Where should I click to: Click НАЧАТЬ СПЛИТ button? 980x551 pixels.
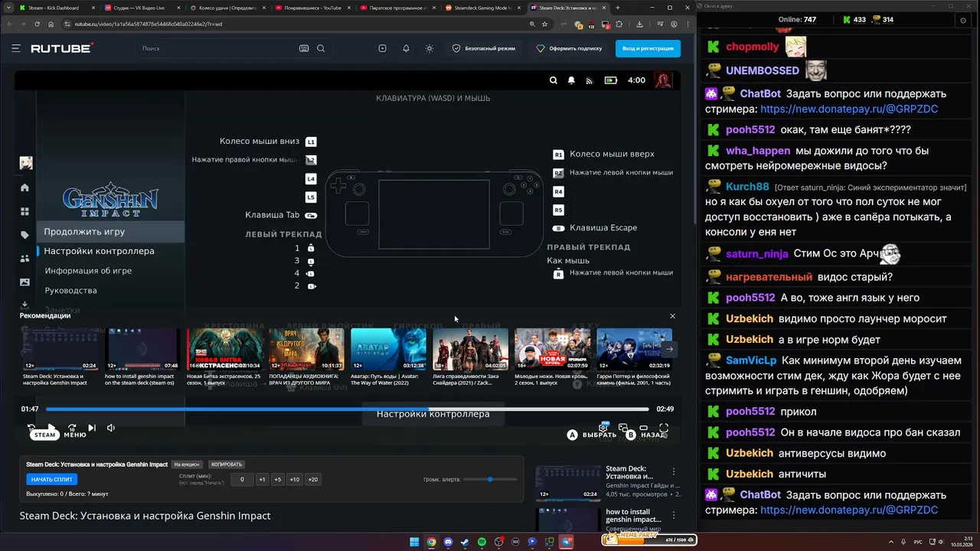[52, 479]
